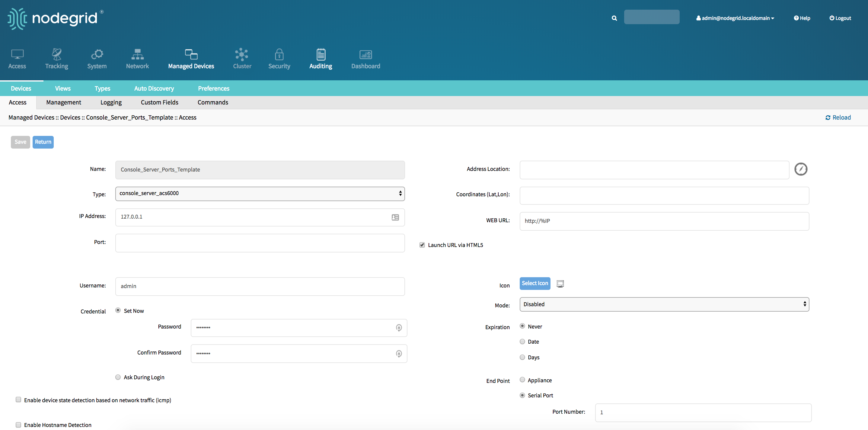Screen dimensions: 868x430
Task: Click the compass icon beside Address Location
Action: coord(801,169)
